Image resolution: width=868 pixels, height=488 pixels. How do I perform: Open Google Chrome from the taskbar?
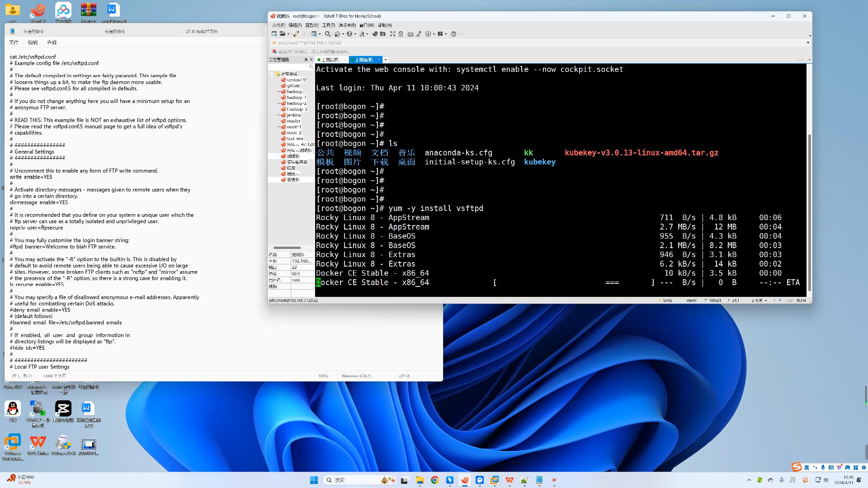tap(435, 480)
